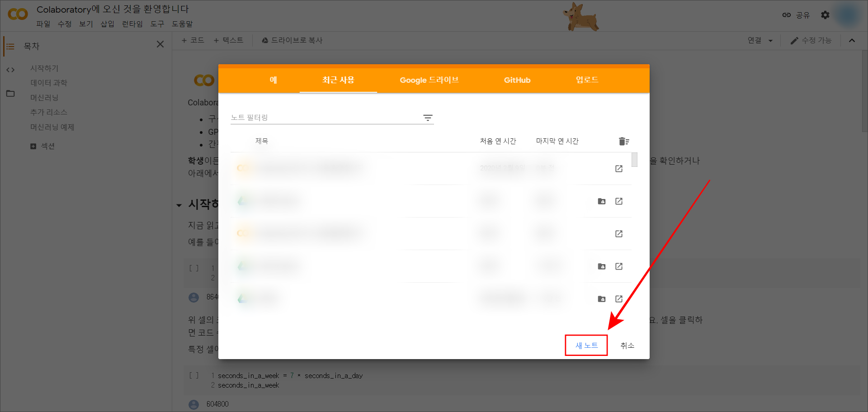This screenshot has height=412, width=868.
Task: Switch to the 예 tab
Action: pos(274,80)
